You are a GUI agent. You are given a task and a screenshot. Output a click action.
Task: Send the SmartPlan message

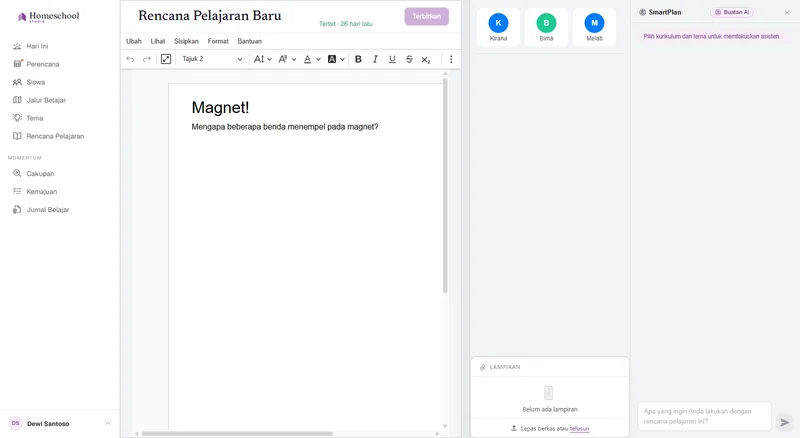coord(785,422)
